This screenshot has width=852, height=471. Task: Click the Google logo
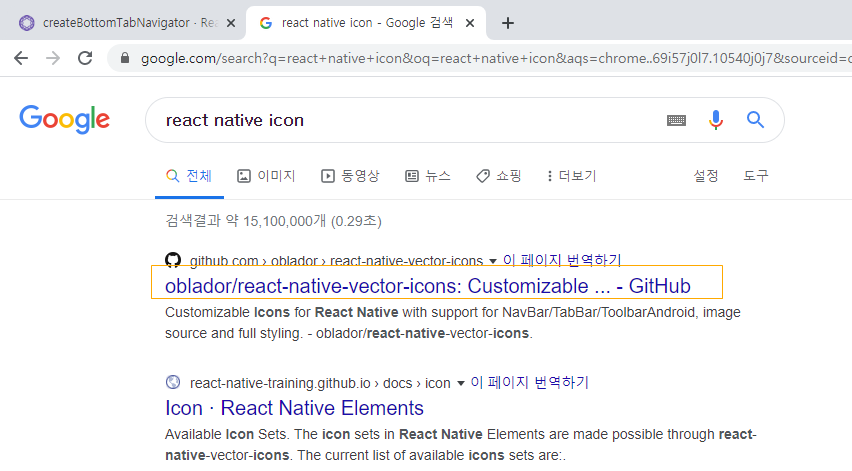65,120
